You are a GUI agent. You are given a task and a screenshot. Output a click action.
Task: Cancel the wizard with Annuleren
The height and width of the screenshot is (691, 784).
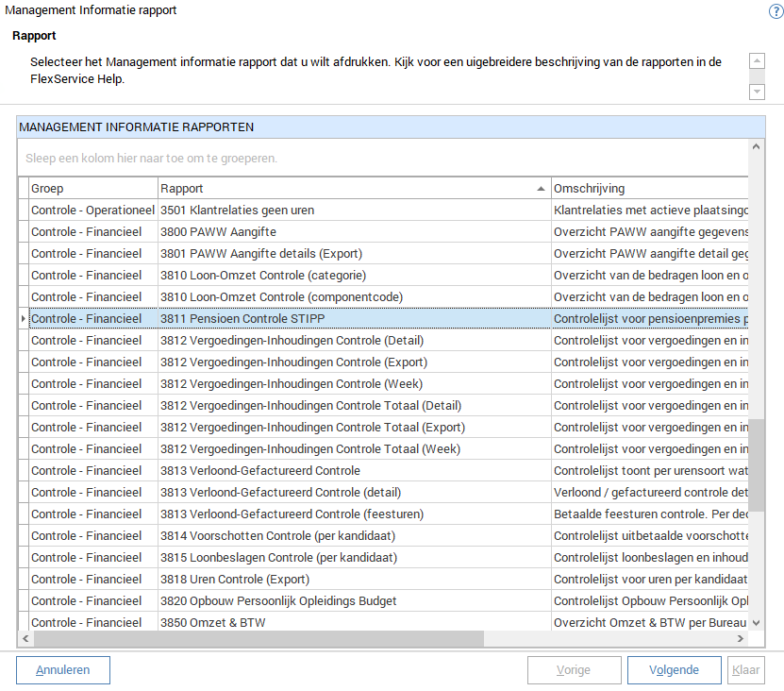click(x=63, y=670)
